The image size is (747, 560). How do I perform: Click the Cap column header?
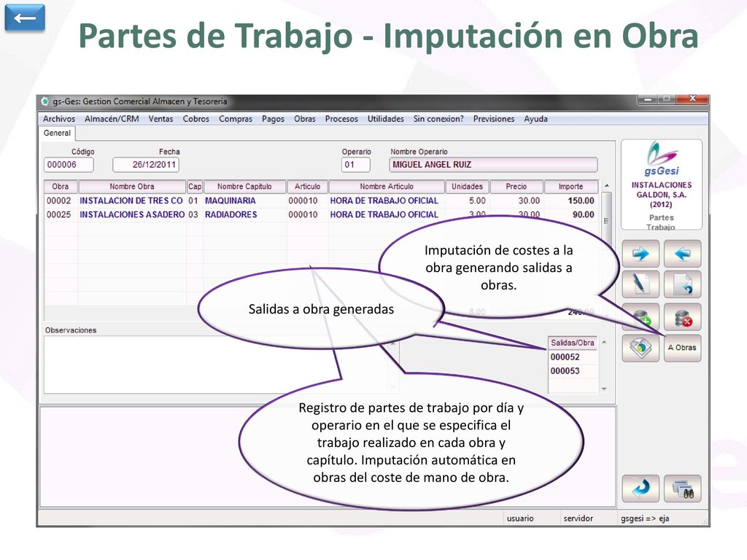point(195,187)
